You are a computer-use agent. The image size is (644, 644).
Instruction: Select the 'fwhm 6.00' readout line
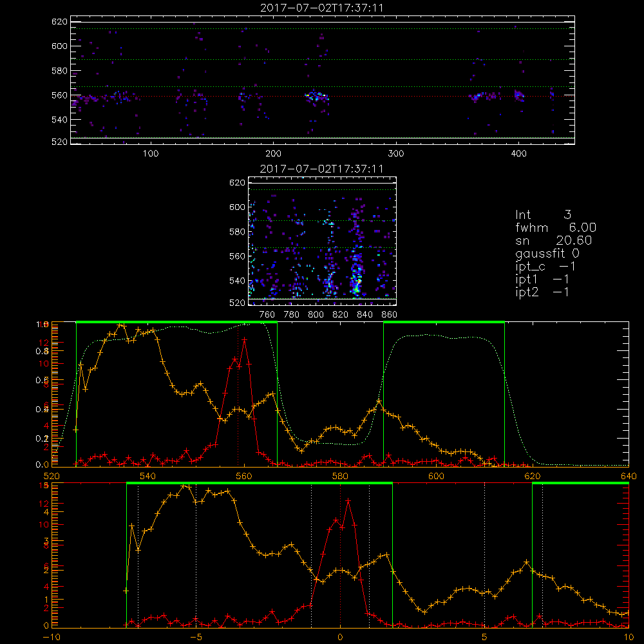[x=556, y=227]
